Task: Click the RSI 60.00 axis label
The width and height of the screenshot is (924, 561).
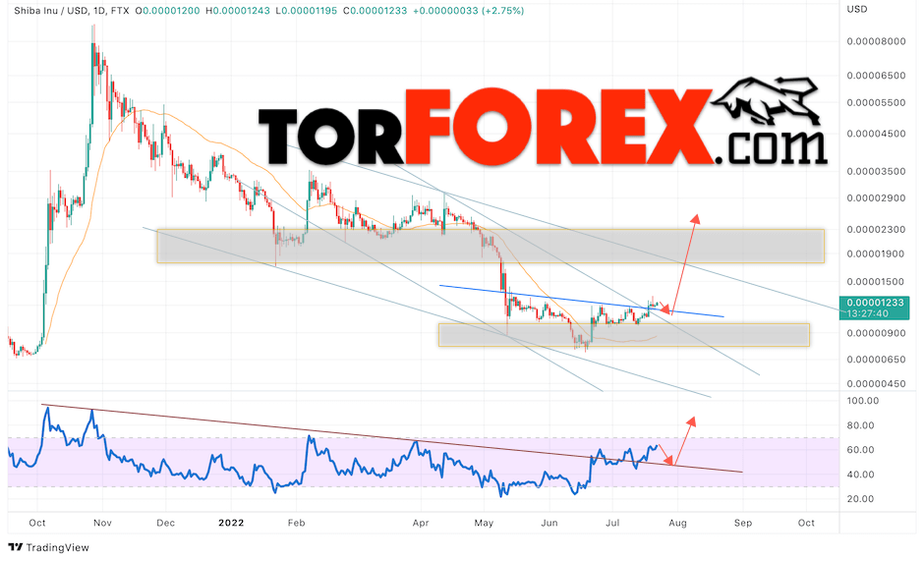Action: (861, 450)
